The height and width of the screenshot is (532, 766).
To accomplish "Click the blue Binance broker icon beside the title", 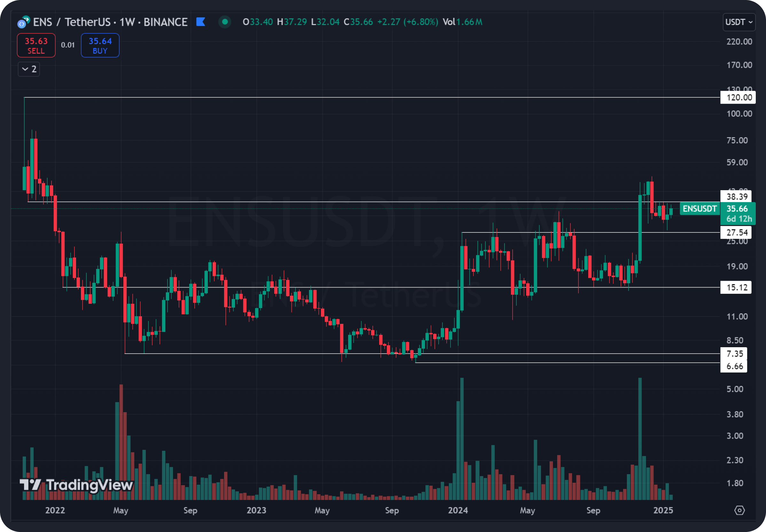I will [200, 22].
